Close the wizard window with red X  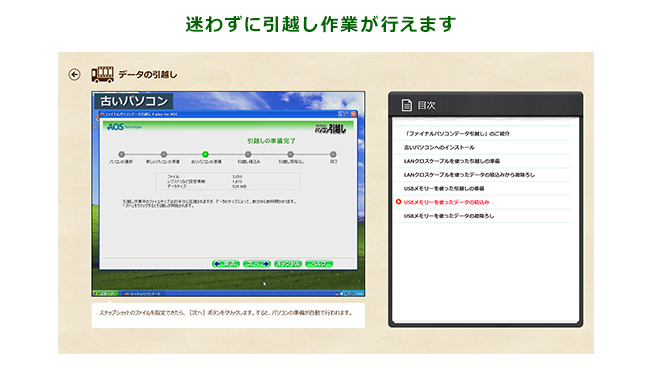(x=354, y=114)
